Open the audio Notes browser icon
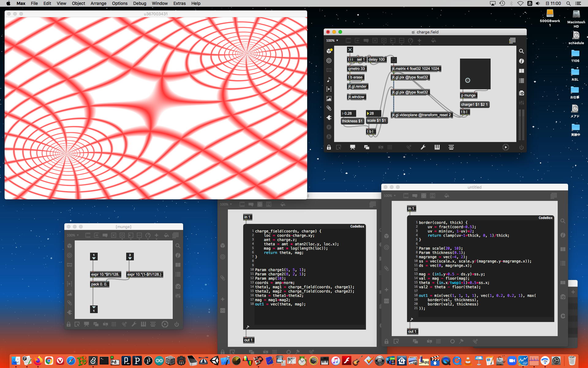 (329, 80)
